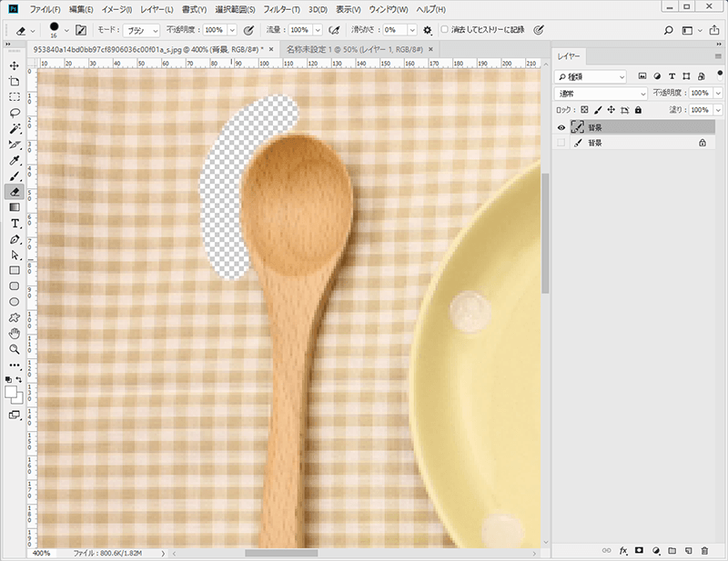The image size is (728, 561).
Task: Select the Artboard tool in toolbar
Action: 15,81
